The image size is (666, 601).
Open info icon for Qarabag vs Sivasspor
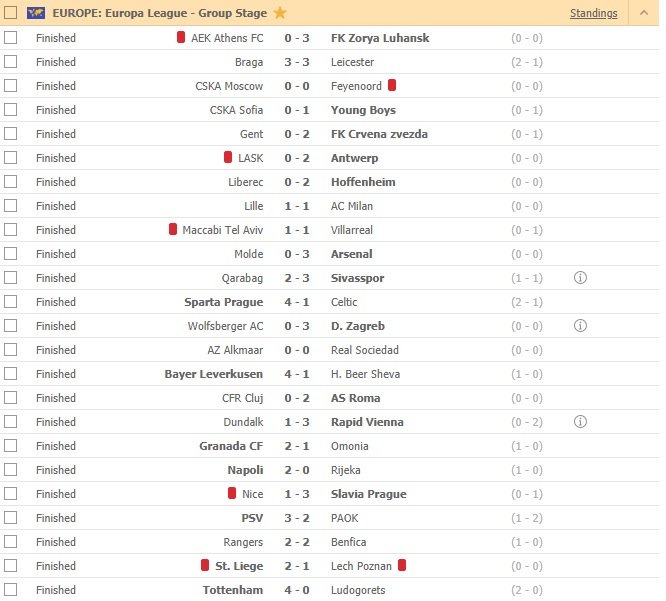point(580,278)
